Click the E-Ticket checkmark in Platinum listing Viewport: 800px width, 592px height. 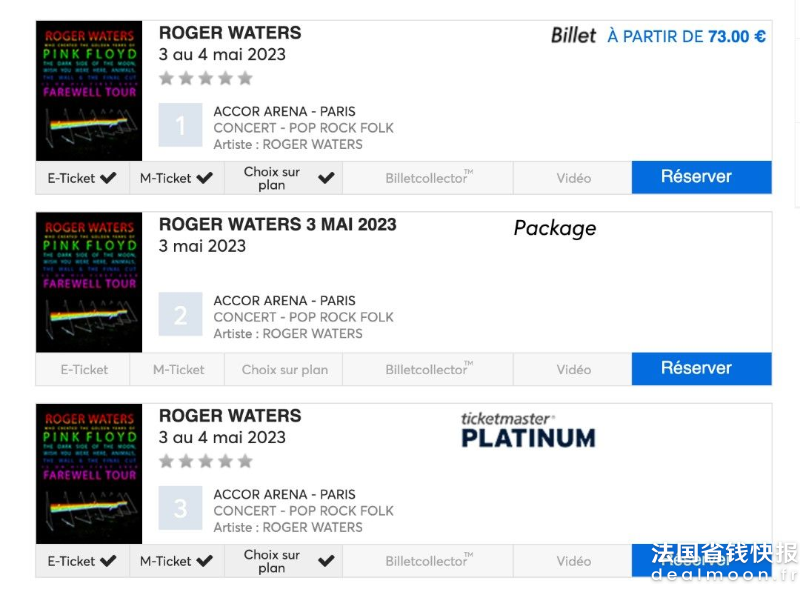[108, 561]
